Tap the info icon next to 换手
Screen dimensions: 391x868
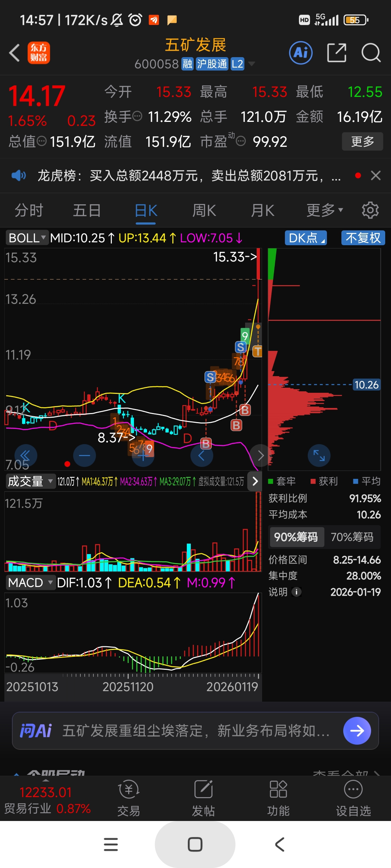pos(137,116)
